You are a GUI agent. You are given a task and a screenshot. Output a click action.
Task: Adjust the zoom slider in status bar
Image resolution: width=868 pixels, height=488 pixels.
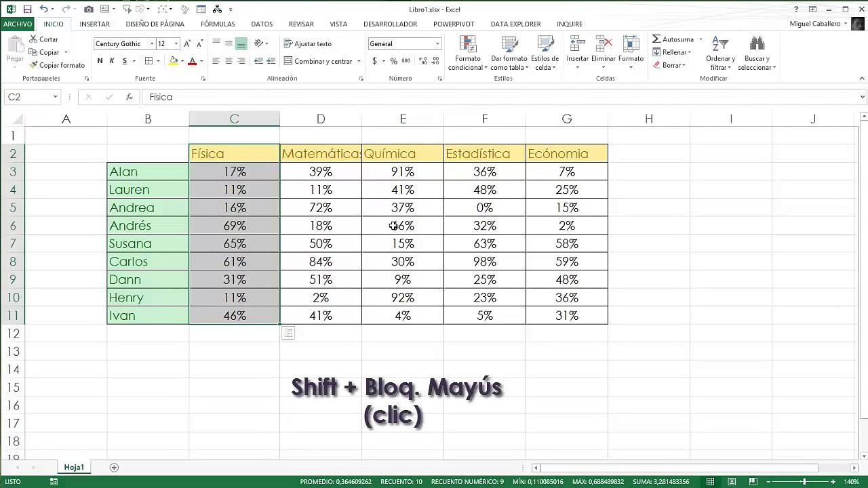pos(804,482)
